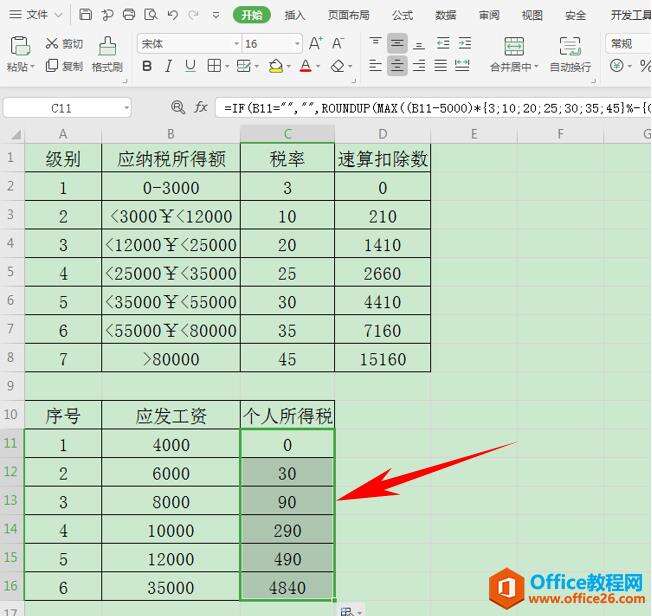Switch to the 安全 tab
The width and height of the screenshot is (652, 616).
click(x=575, y=15)
